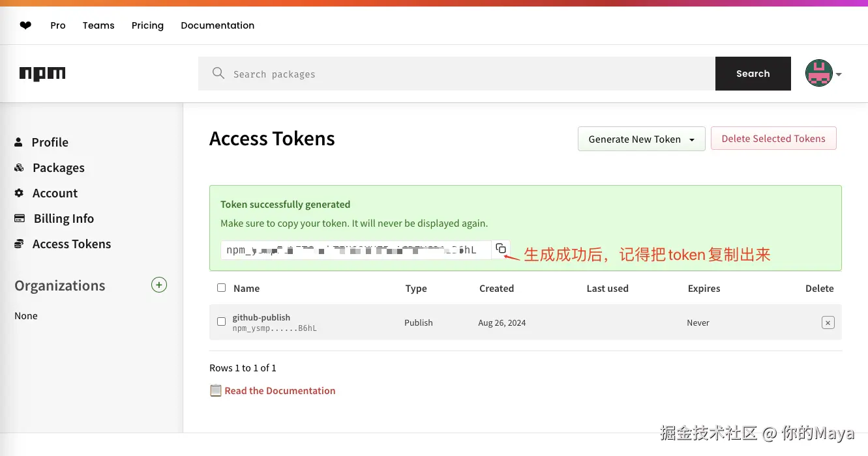The width and height of the screenshot is (868, 456).
Task: Delete the github-publish token with the X button
Action: point(828,322)
